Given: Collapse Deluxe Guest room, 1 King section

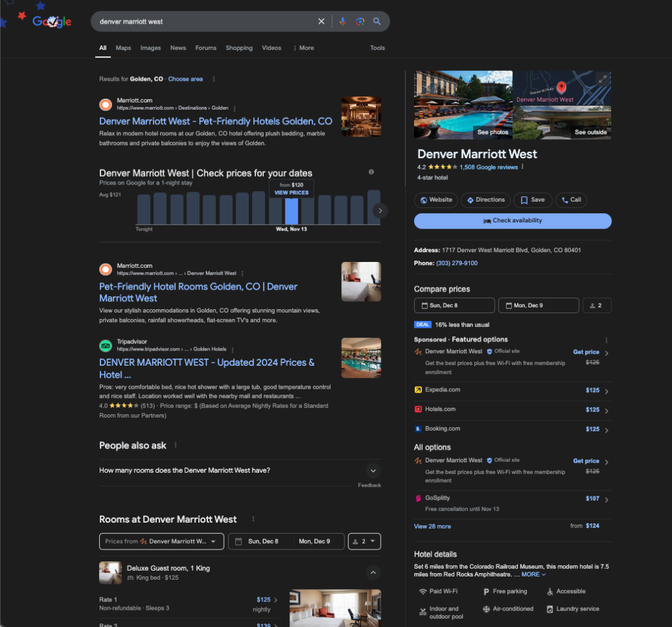Looking at the screenshot, I should coord(373,573).
